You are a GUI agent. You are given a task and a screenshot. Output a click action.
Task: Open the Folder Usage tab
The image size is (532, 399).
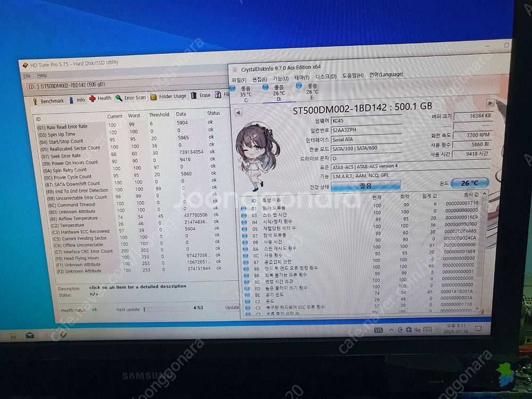(x=168, y=97)
